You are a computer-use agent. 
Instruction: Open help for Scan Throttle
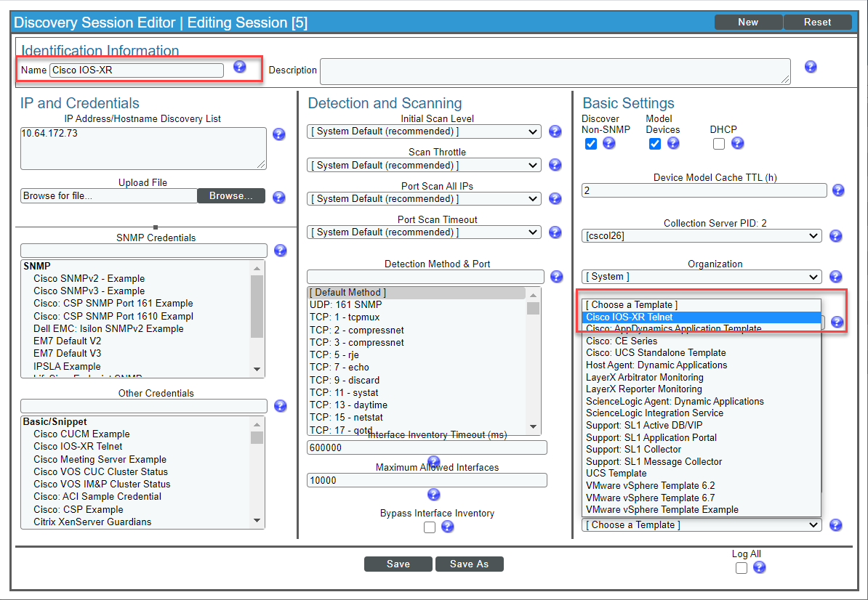pyautogui.click(x=555, y=165)
